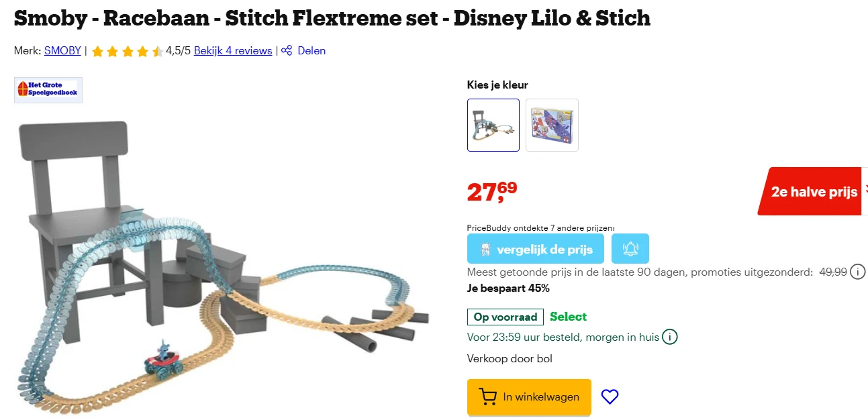868x420 pixels.
Task: Save item with heart wishlist icon
Action: coord(610,397)
